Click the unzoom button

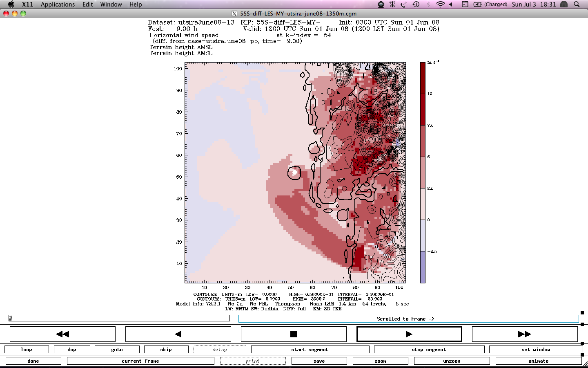tap(452, 361)
